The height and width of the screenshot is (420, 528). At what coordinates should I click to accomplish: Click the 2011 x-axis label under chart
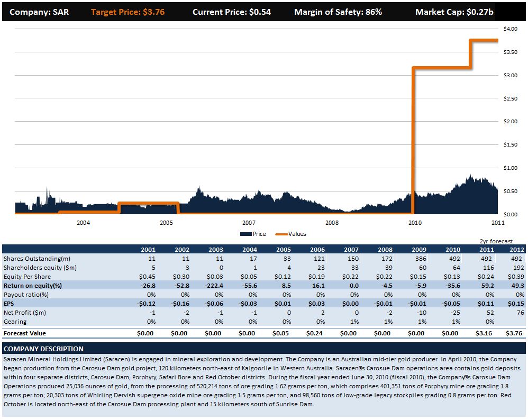coord(498,223)
